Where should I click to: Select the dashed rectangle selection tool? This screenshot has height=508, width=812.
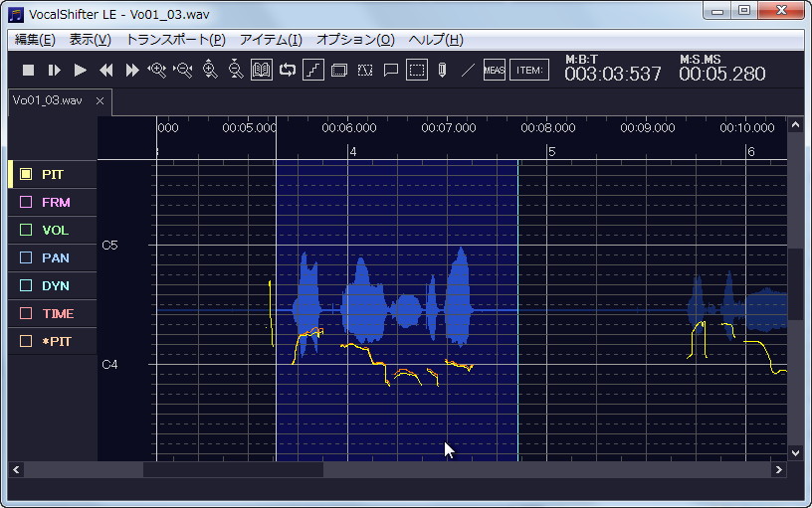pos(417,70)
